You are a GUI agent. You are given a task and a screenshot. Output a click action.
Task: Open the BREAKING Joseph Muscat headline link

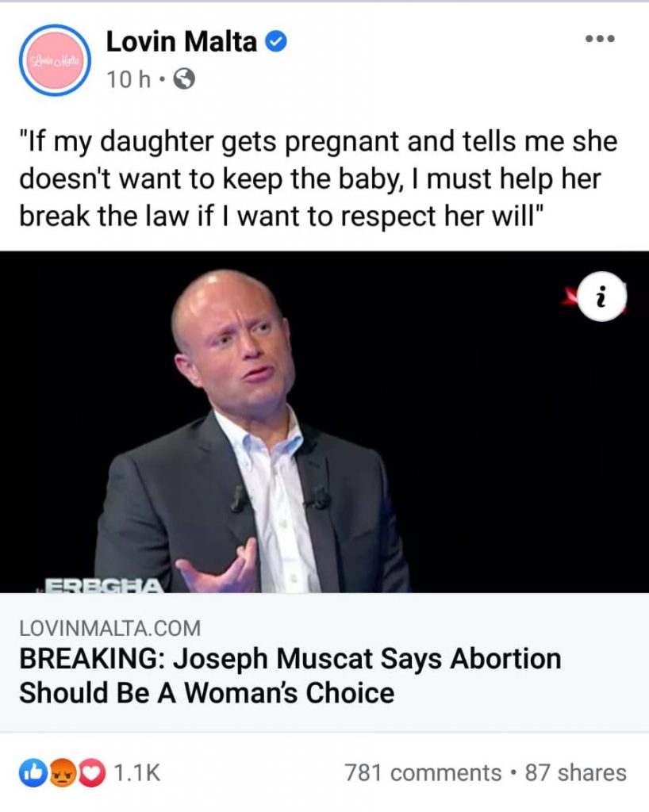tap(290, 676)
